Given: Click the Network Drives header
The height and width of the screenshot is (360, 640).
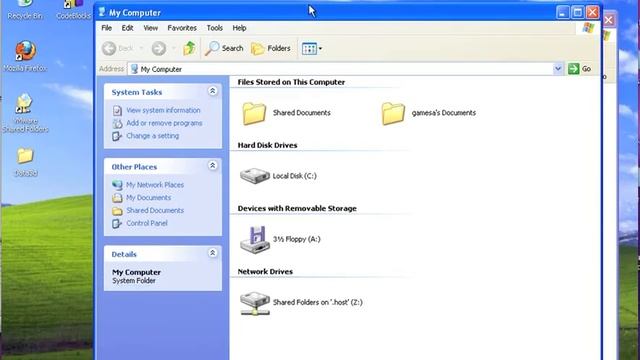Looking at the screenshot, I should click(x=265, y=271).
